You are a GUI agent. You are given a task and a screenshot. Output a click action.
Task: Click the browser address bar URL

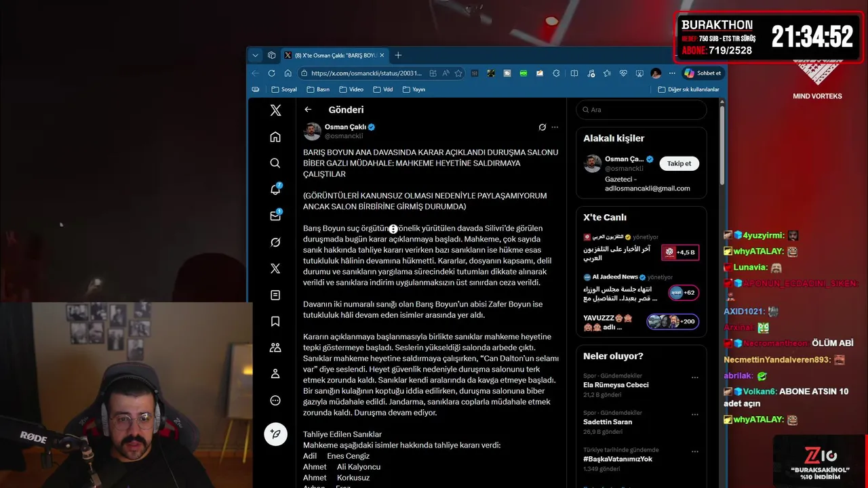click(366, 73)
